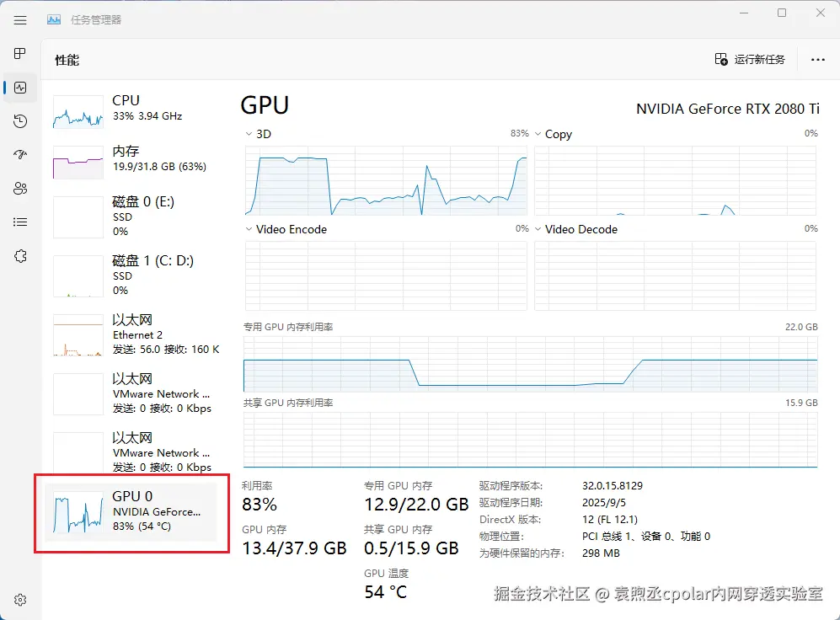Expand the 3D graph engine dropdown
The image size is (840, 620).
pyautogui.click(x=249, y=134)
